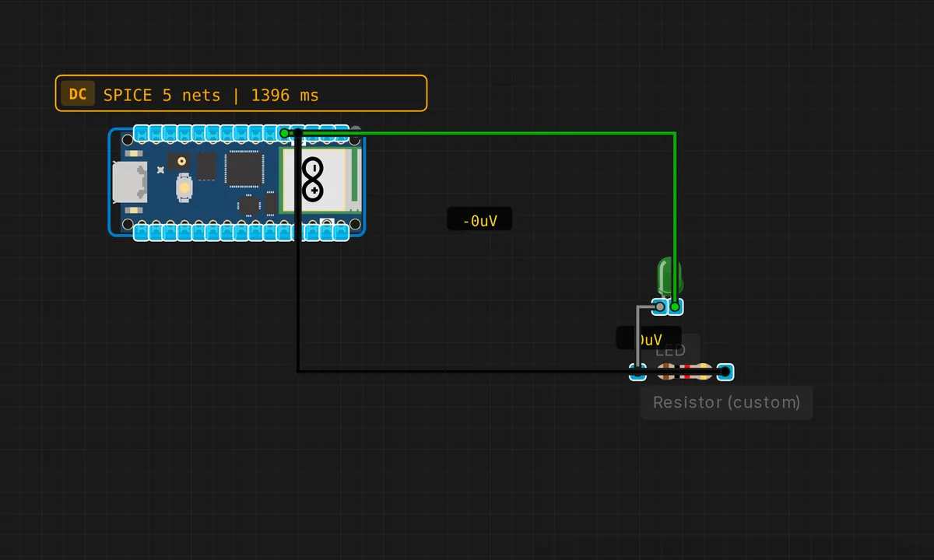Screen dimensions: 934x560
Task: Click the "LED" tooltip label
Action: click(670, 351)
